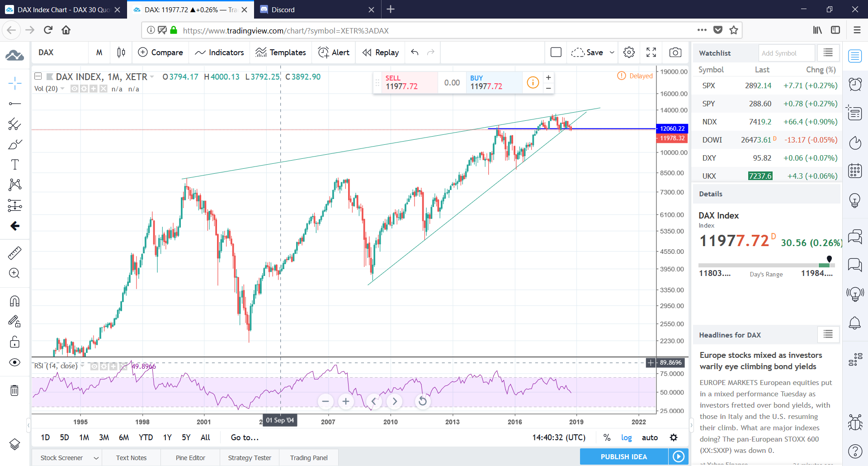Hide all drawings with the eye toggle
868x466 pixels.
(15, 362)
